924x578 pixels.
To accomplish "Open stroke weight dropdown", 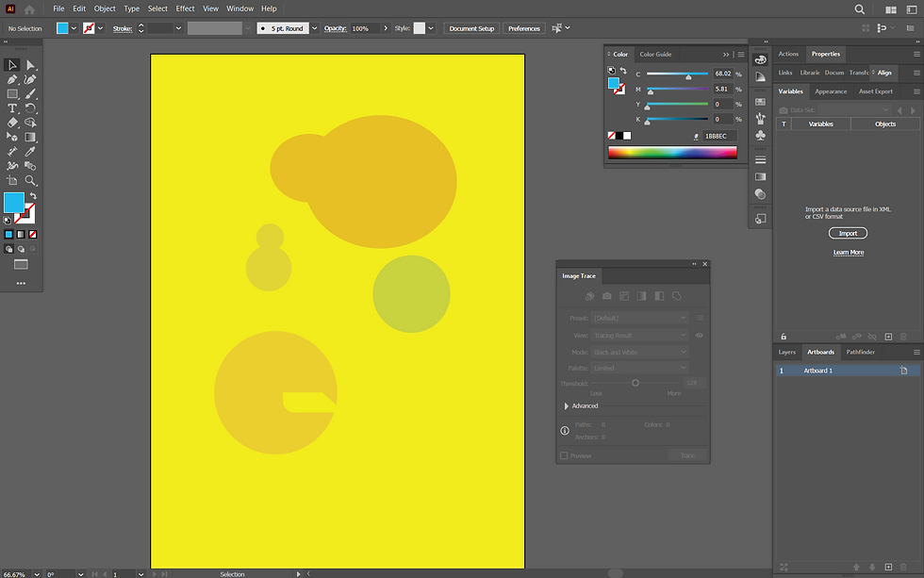I will coord(178,28).
